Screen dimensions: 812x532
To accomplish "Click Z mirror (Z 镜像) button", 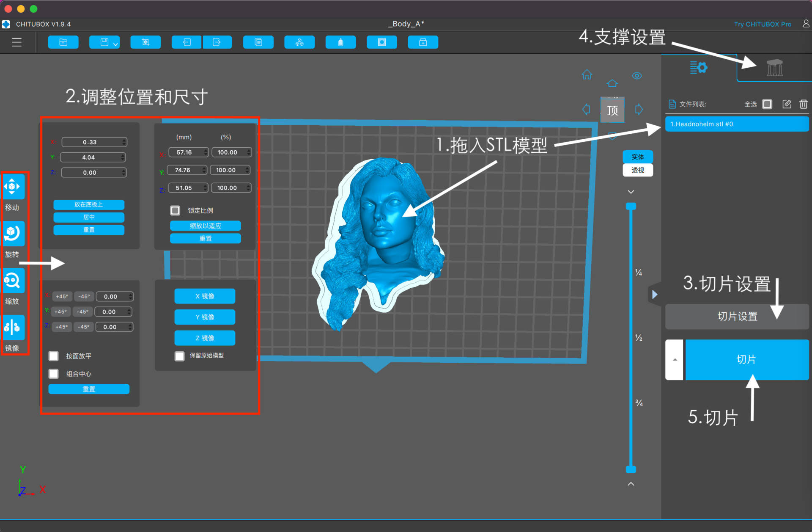I will pos(205,338).
